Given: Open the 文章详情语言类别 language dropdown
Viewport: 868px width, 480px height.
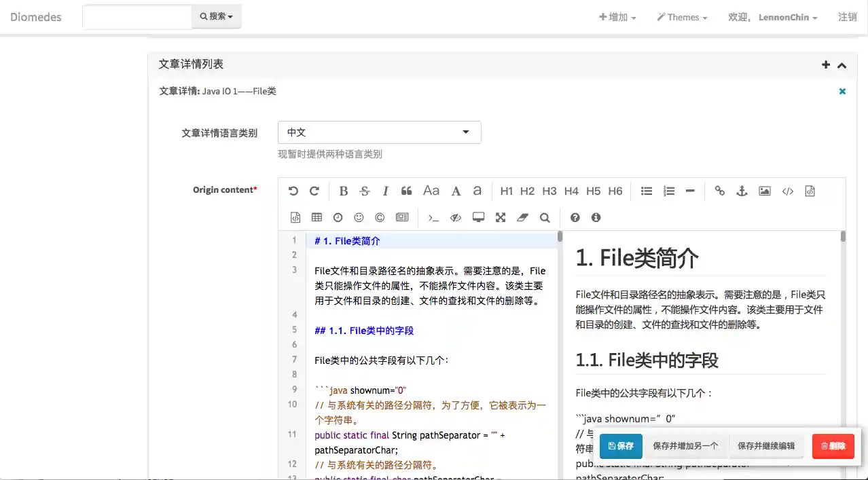Looking at the screenshot, I should 379,132.
